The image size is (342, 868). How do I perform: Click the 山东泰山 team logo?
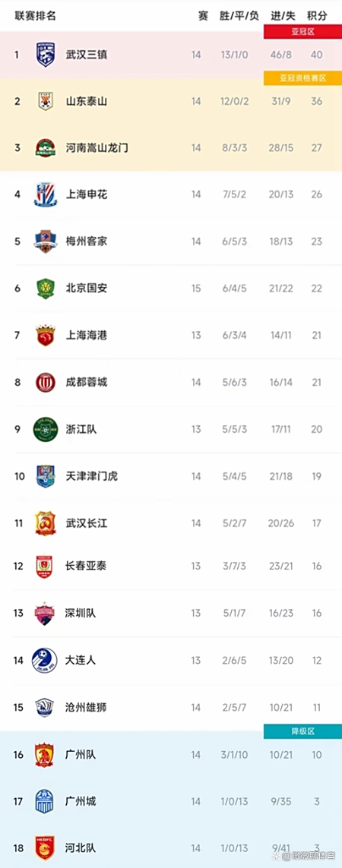(45, 101)
